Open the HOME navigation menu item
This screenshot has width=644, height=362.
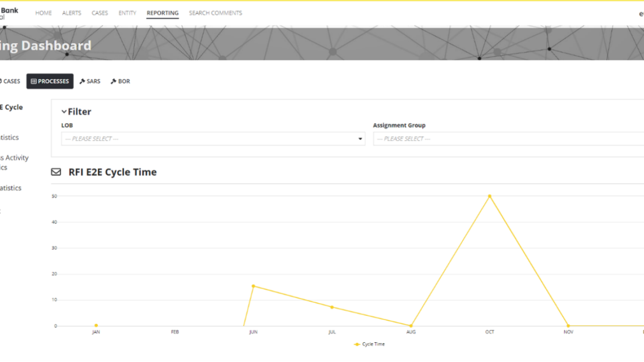(43, 13)
